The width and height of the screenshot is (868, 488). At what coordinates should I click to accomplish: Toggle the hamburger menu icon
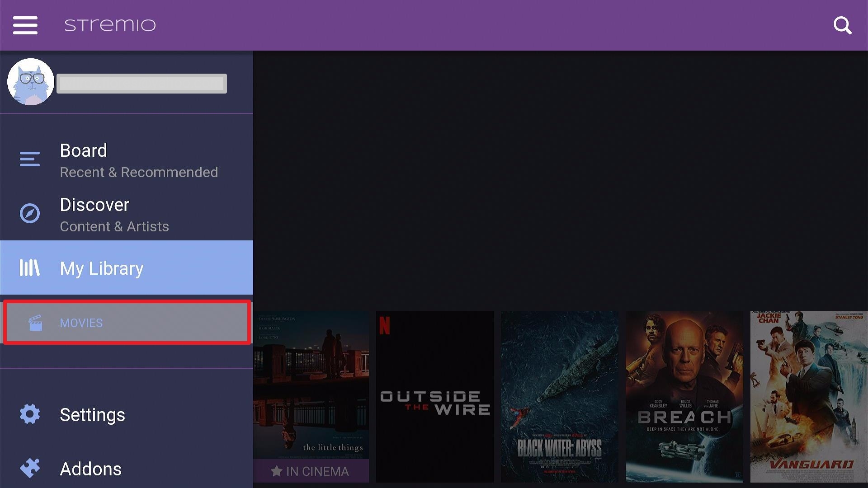point(25,25)
